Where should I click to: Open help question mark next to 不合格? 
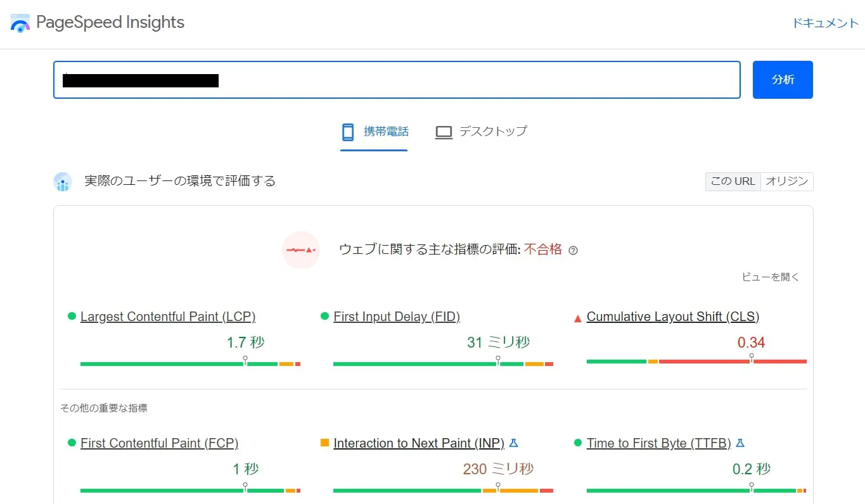[573, 250]
